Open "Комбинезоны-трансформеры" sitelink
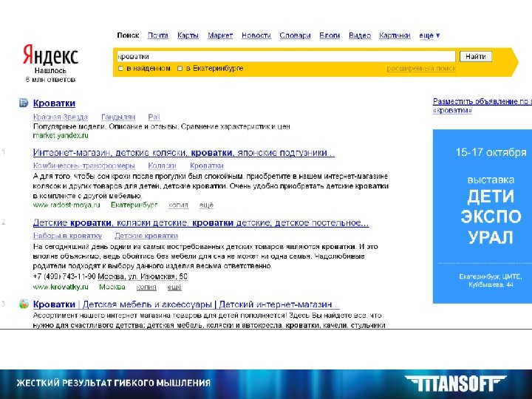The width and height of the screenshot is (532, 399). pyautogui.click(x=83, y=166)
